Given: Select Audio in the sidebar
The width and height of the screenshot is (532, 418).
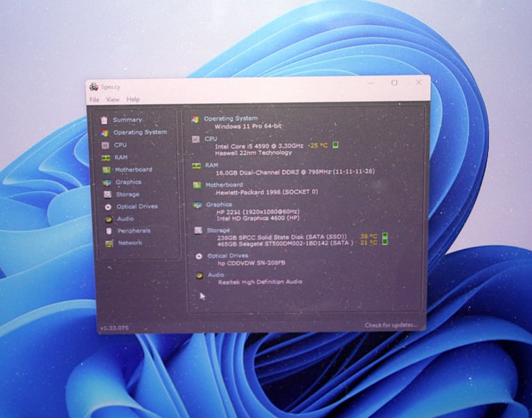Looking at the screenshot, I should pos(125,219).
